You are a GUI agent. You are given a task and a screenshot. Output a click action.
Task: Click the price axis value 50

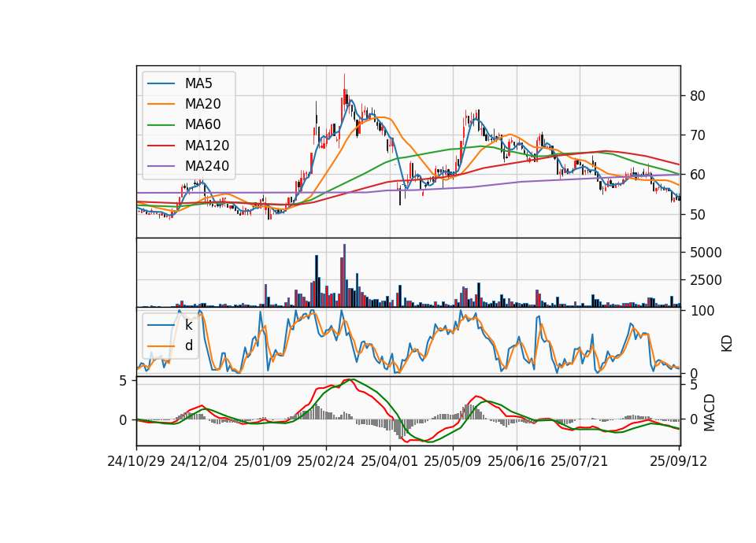click(x=698, y=214)
